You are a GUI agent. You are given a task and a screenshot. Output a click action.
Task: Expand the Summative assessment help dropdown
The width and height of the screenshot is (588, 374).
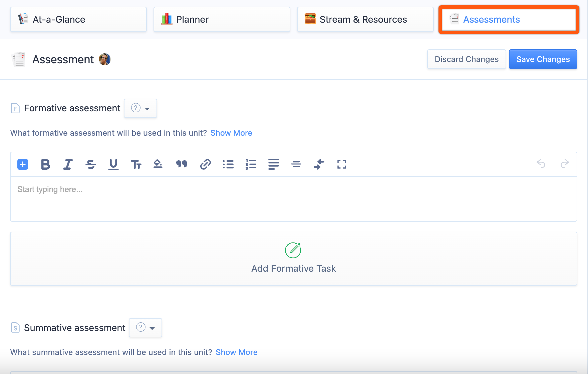[x=145, y=328]
